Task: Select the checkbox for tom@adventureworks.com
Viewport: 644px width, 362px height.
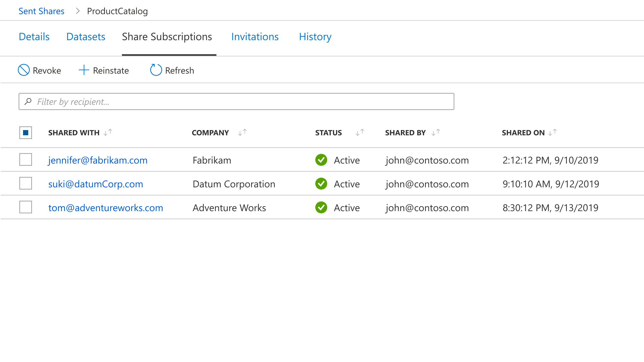Action: tap(26, 207)
